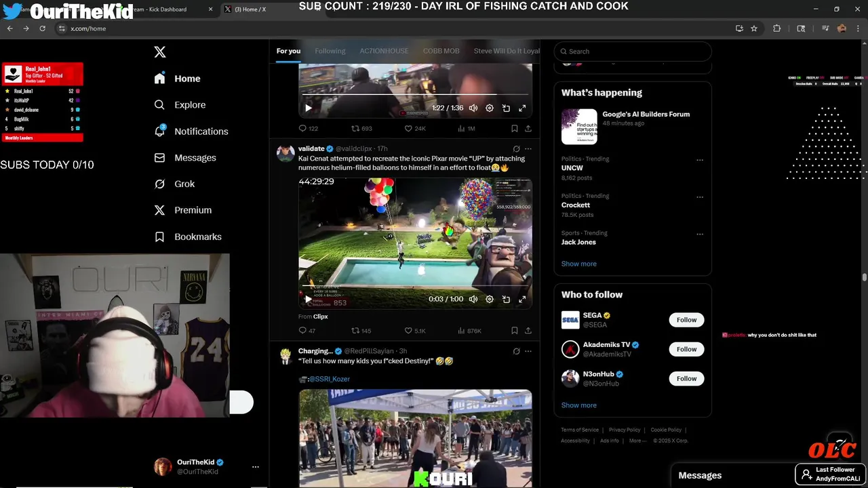Open the Home navigation item

point(177,79)
